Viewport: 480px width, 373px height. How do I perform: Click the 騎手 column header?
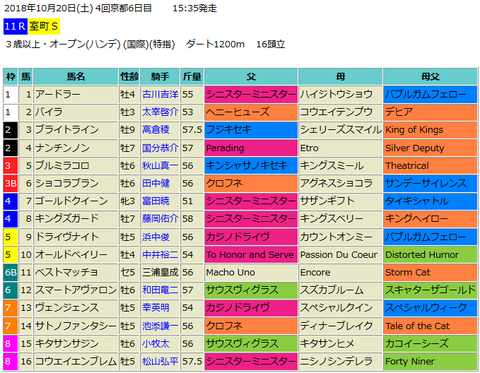click(x=160, y=77)
